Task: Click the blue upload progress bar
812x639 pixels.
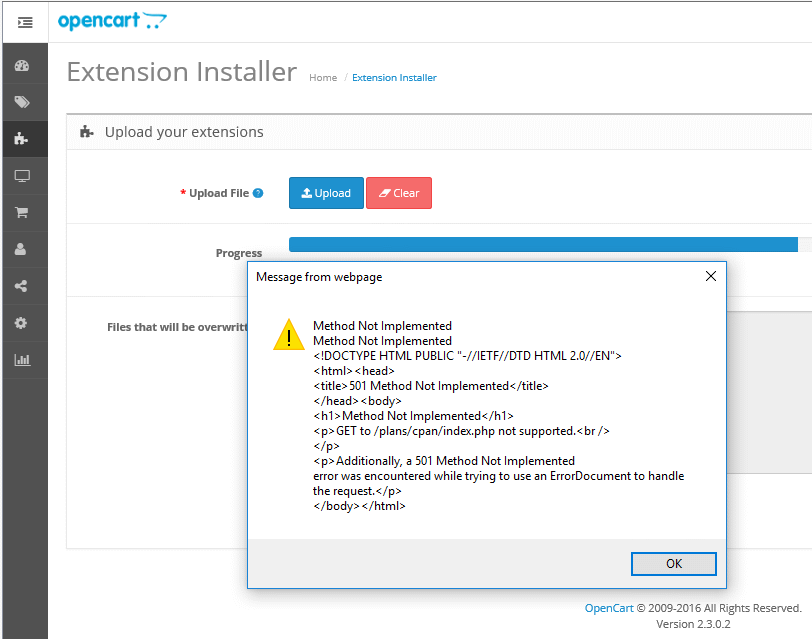Action: [543, 244]
